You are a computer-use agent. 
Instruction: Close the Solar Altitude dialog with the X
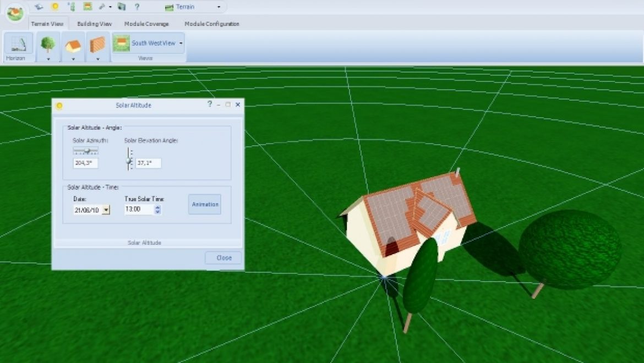coord(238,105)
